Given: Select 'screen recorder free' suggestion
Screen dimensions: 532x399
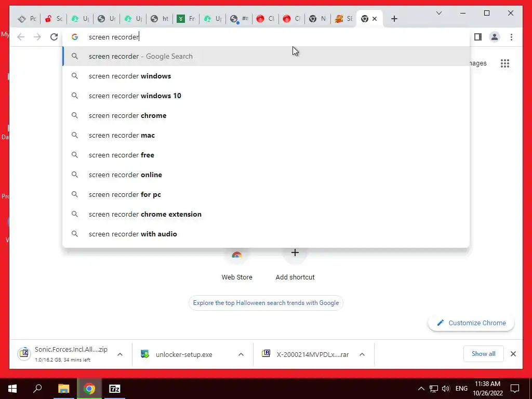Looking at the screenshot, I should coord(266,155).
